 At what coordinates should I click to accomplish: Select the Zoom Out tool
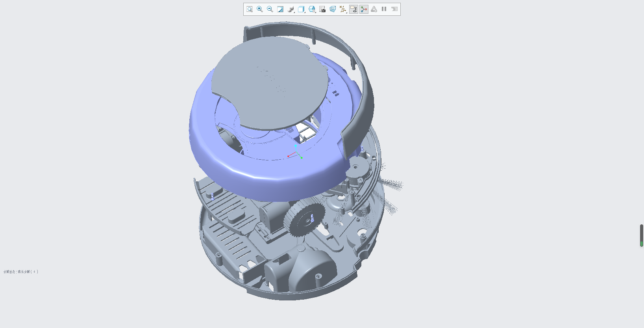point(270,9)
